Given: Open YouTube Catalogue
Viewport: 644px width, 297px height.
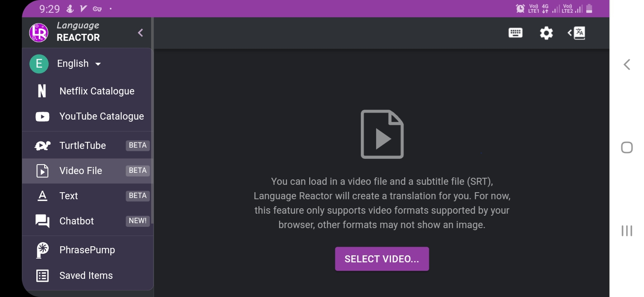Looking at the screenshot, I should point(88,116).
